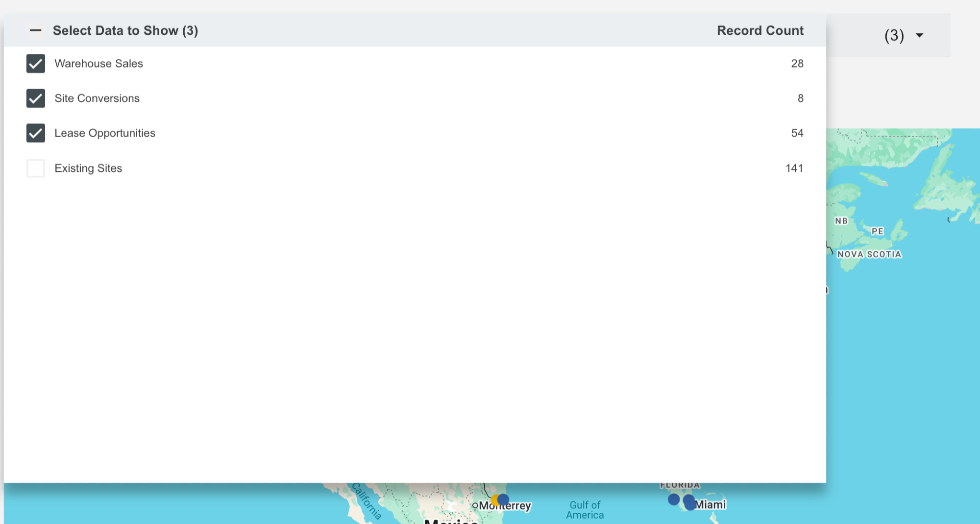Click the 141 record count value
The height and width of the screenshot is (524, 980).
[x=794, y=168]
